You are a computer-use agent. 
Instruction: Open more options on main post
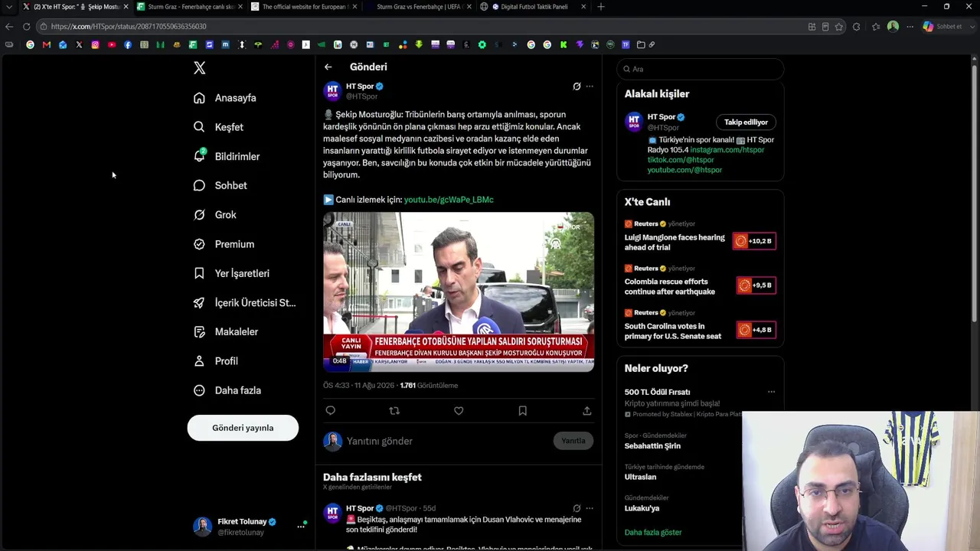[590, 86]
